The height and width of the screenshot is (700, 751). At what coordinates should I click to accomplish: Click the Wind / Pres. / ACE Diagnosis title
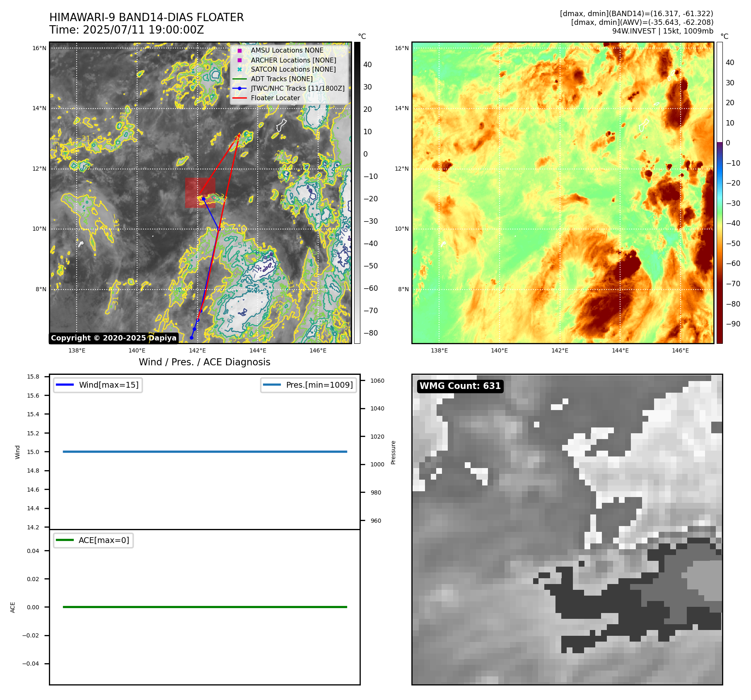pyautogui.click(x=205, y=362)
